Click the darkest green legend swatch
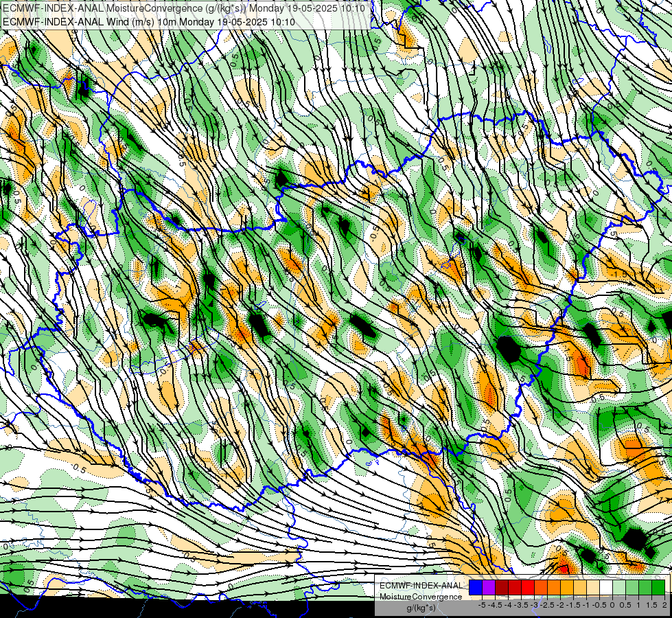Image resolution: width=672 pixels, height=618 pixels. 658,588
